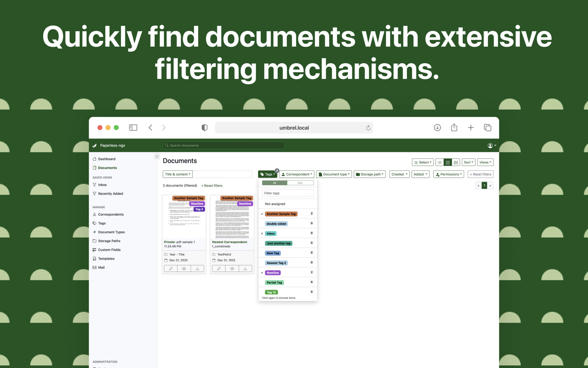Uncheck the NewOne tag filter
Screen dimensions: 588x368
pyautogui.click(x=272, y=273)
